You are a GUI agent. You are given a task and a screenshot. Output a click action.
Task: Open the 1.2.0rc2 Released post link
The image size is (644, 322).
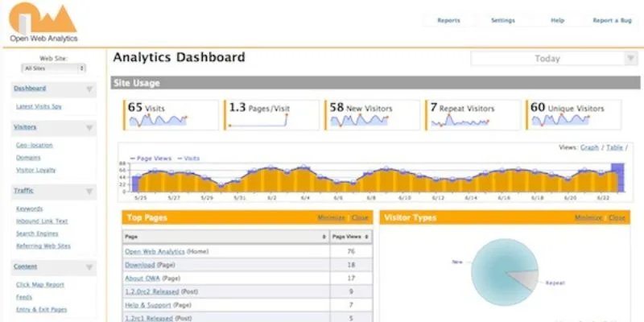coord(152,291)
